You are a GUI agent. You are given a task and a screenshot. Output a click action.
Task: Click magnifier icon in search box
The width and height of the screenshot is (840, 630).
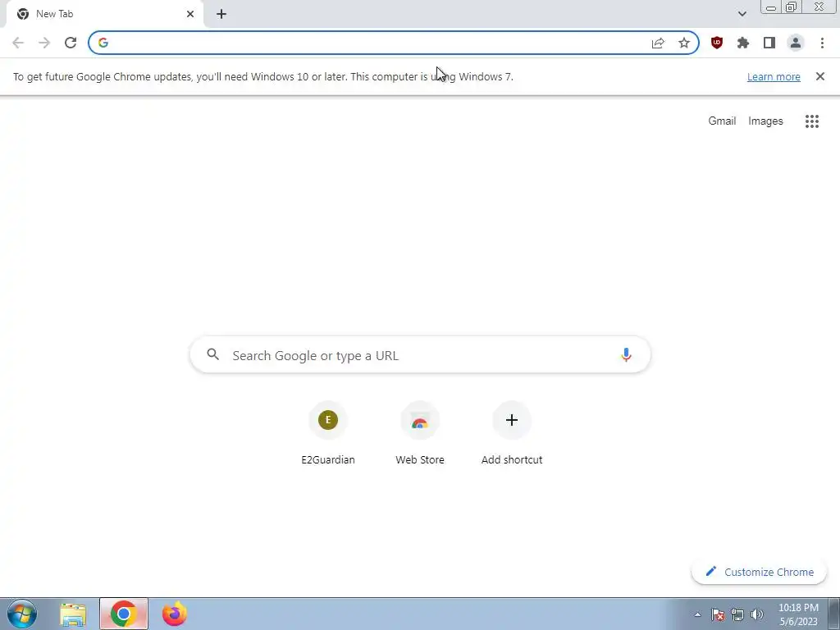coord(213,354)
